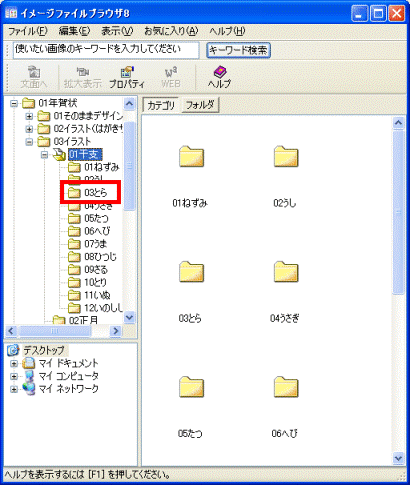410x485 pixels.
Task: Click the keyword search input field
Action: point(106,50)
